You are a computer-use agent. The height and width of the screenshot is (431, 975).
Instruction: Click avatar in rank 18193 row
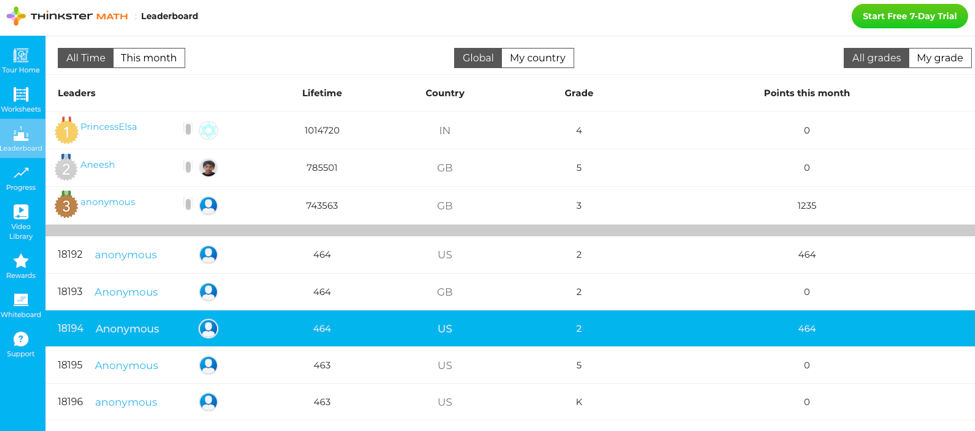[x=208, y=292]
